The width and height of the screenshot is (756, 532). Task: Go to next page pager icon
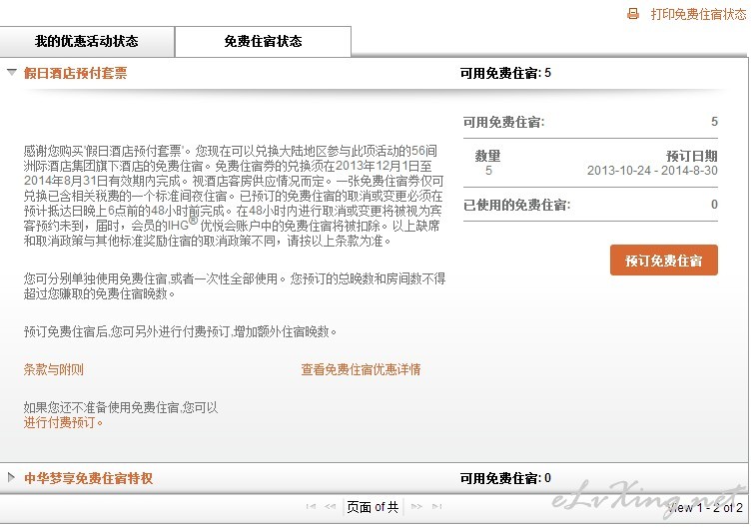(416, 506)
